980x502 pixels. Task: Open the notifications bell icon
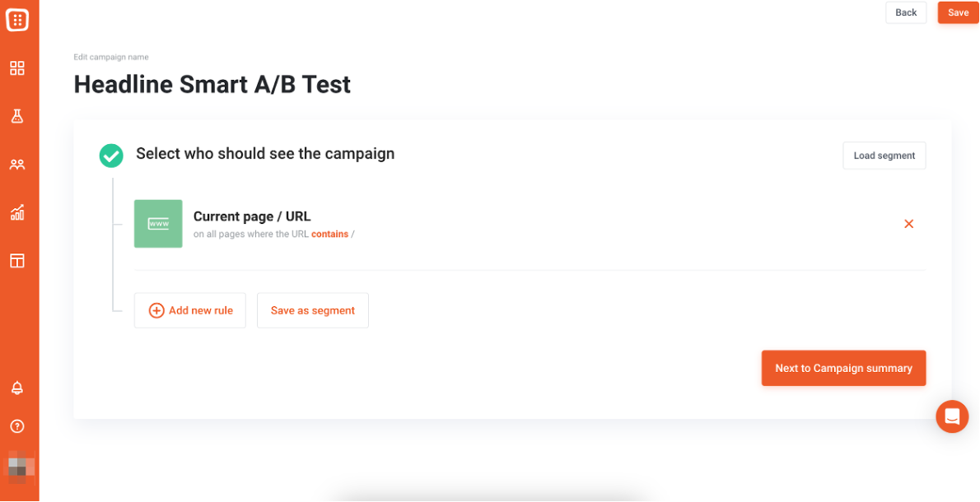[17, 388]
